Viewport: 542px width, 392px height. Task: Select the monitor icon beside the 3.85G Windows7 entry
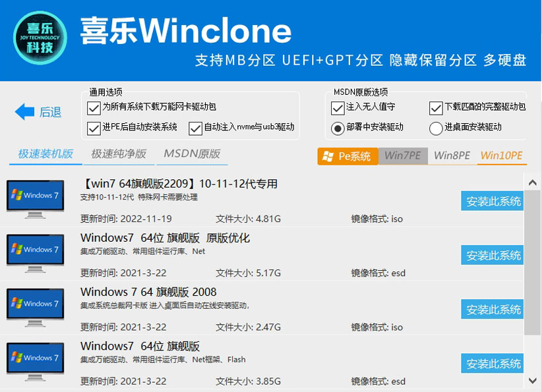[35, 362]
